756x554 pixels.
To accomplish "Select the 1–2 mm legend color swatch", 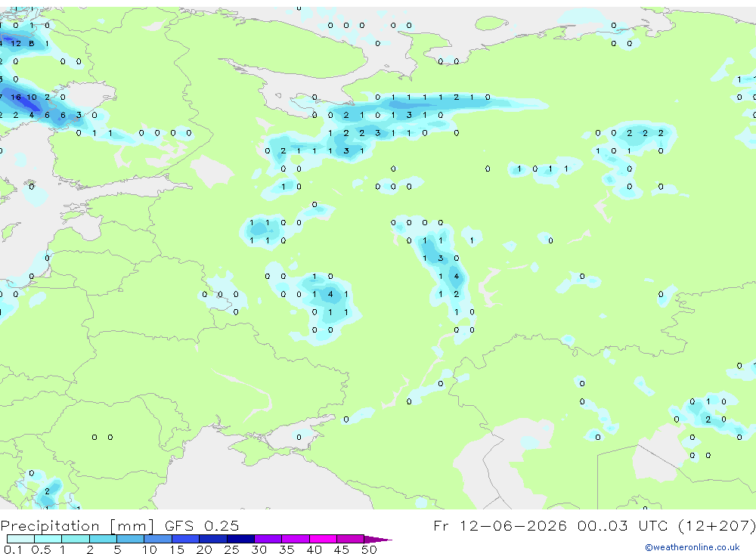I will pos(76,539).
